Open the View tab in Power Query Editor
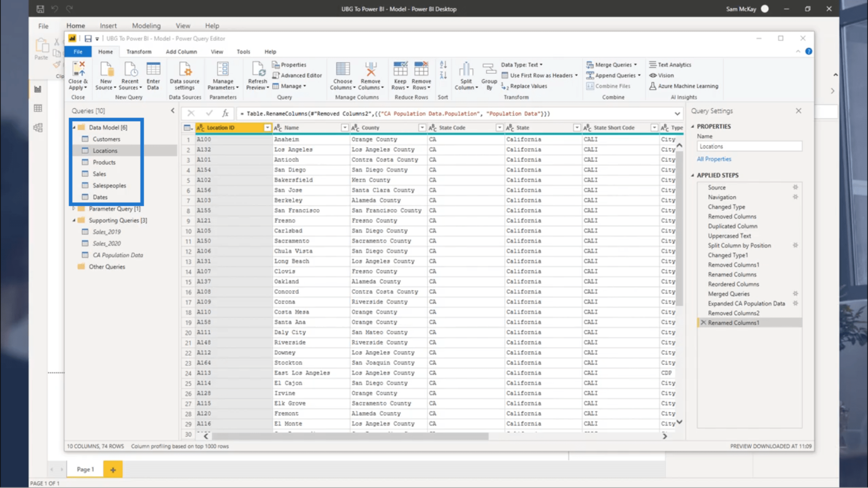 coord(217,52)
